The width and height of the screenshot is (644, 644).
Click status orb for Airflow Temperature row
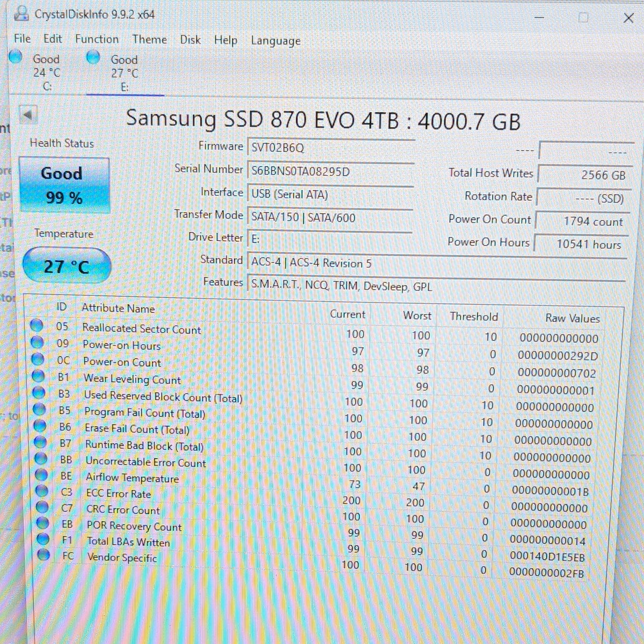[41, 475]
